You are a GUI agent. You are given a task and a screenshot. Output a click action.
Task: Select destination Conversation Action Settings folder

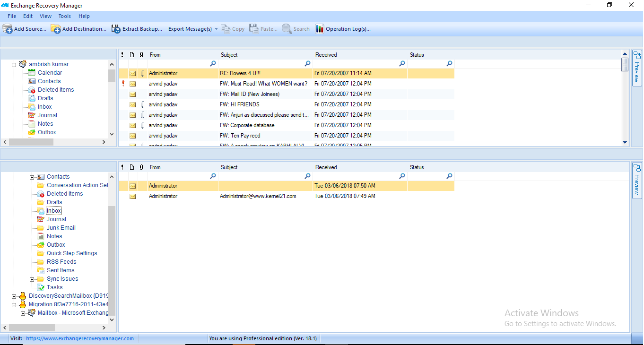click(78, 185)
